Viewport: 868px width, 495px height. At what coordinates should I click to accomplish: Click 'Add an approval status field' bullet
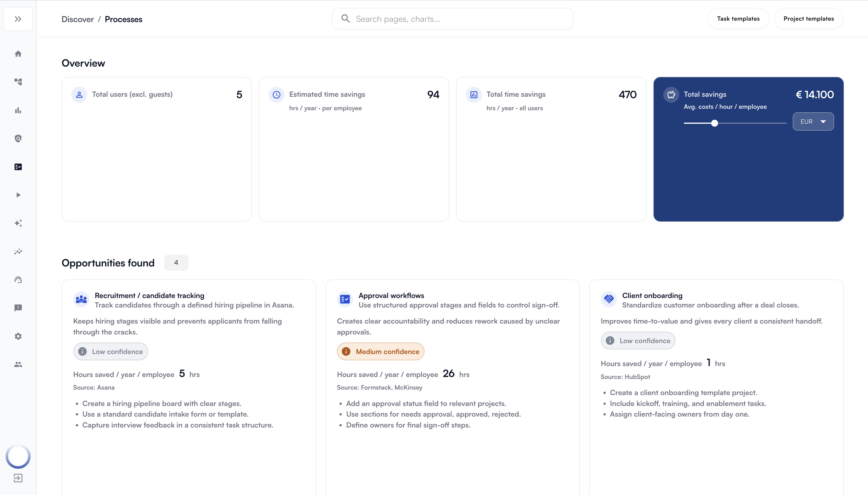point(426,403)
